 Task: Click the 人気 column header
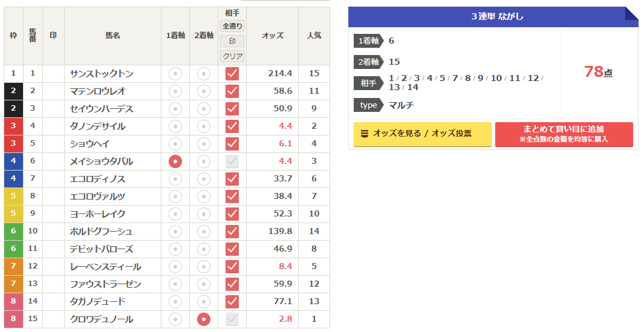(x=314, y=36)
